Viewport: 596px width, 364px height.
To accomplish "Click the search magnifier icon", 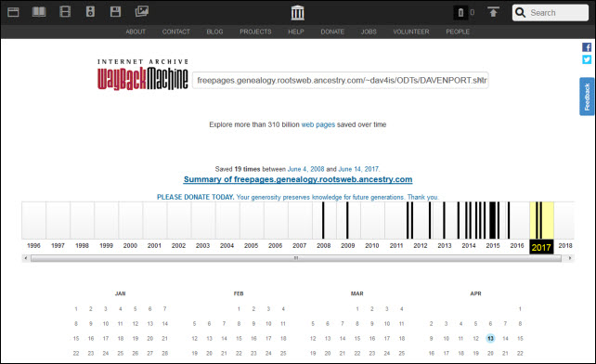I will (x=521, y=13).
